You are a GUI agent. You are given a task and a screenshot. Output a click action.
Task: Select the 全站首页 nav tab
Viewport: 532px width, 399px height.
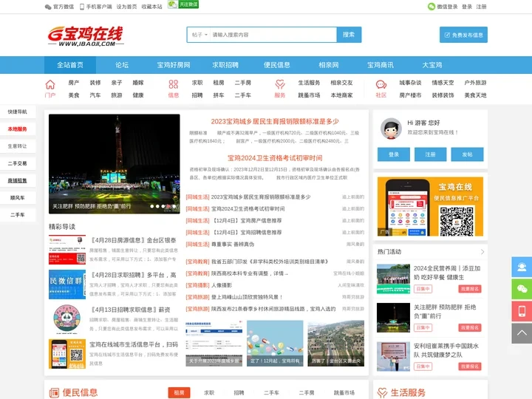(70, 65)
